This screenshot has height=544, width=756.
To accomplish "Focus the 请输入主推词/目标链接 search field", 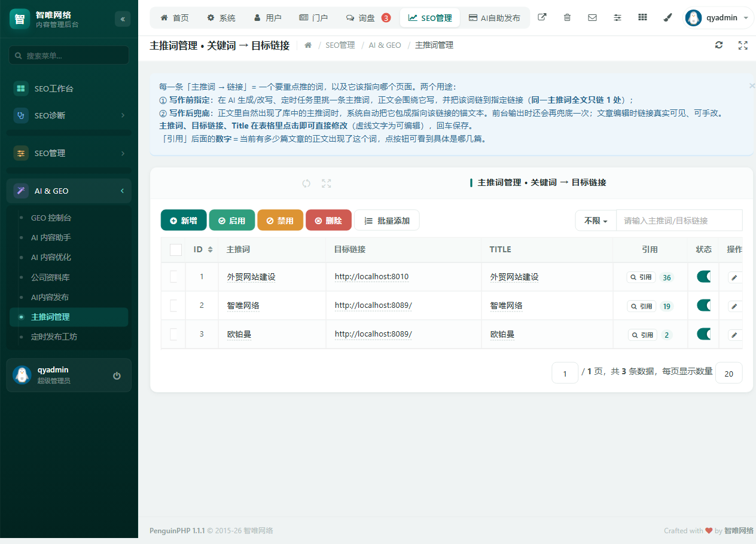I will (679, 221).
